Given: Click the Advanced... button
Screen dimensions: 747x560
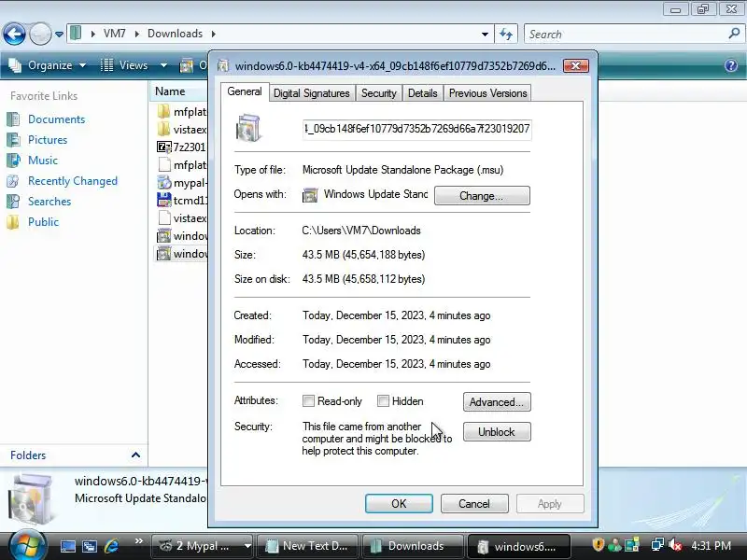Looking at the screenshot, I should click(497, 402).
